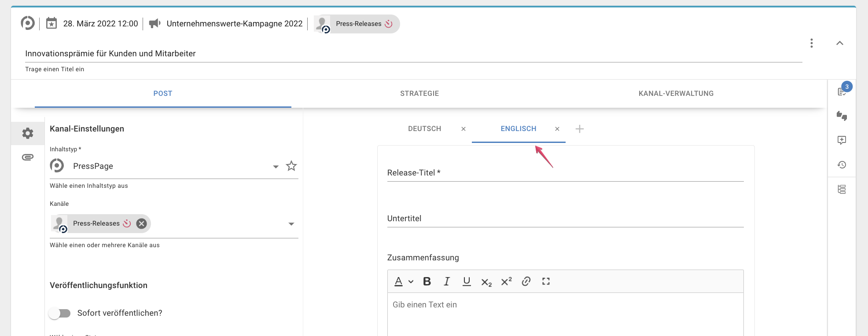Open the version history icon
The height and width of the screenshot is (336, 868).
842,164
